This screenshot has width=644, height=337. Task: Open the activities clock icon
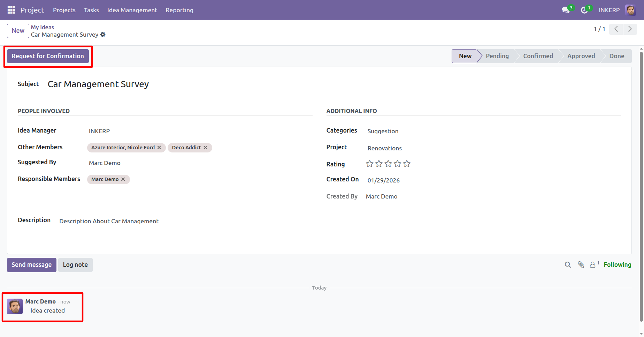(584, 10)
